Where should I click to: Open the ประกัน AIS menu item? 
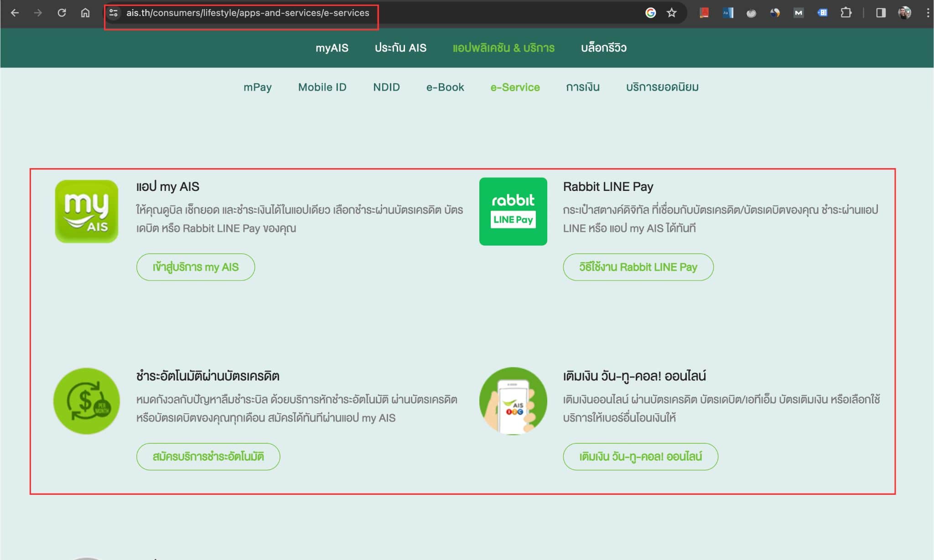tap(400, 48)
